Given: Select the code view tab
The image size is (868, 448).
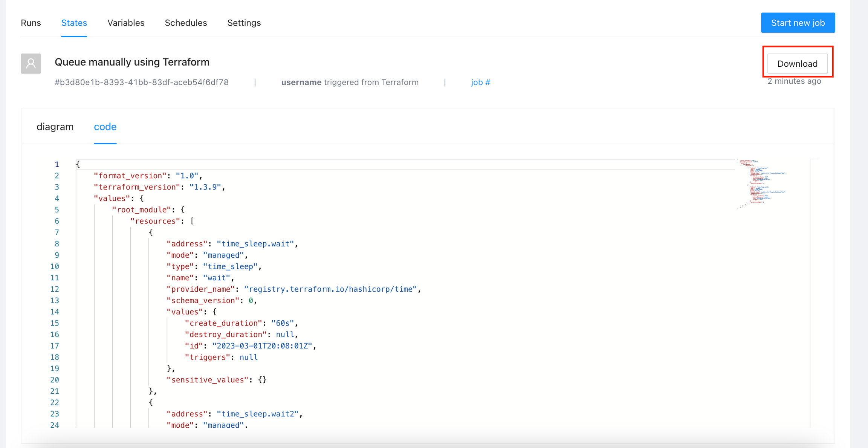Looking at the screenshot, I should click(x=105, y=127).
